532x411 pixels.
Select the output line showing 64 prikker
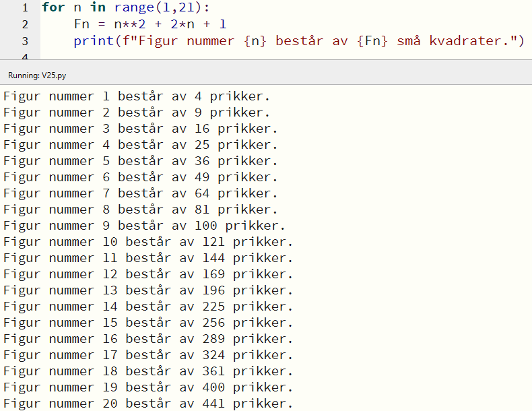pos(141,193)
